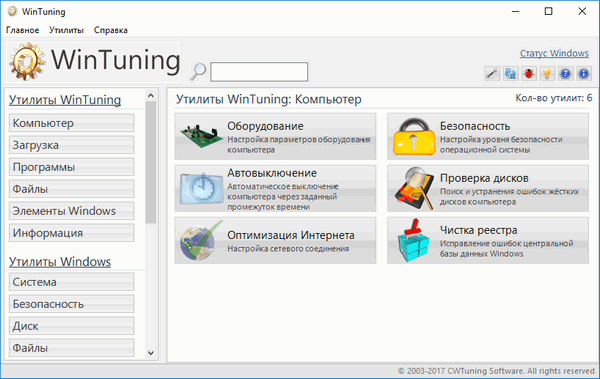Click the light bulb tips icon
Viewport: 600px width, 379px height.
547,73
